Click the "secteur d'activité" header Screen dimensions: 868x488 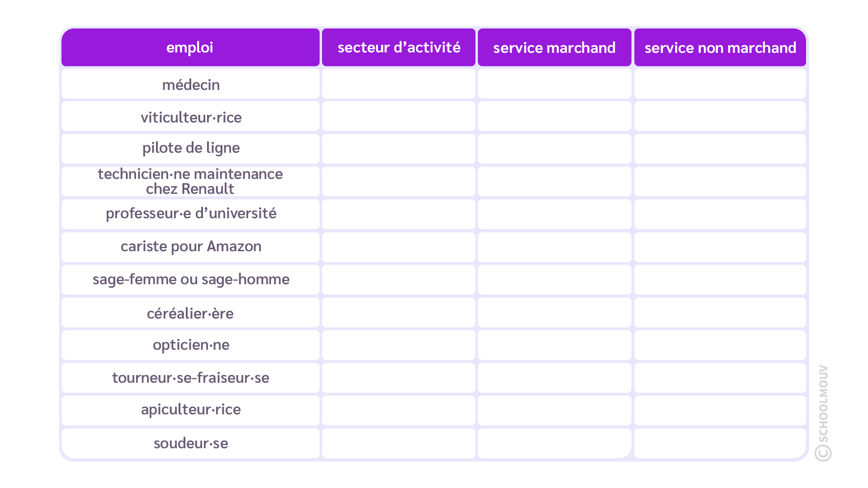(399, 47)
